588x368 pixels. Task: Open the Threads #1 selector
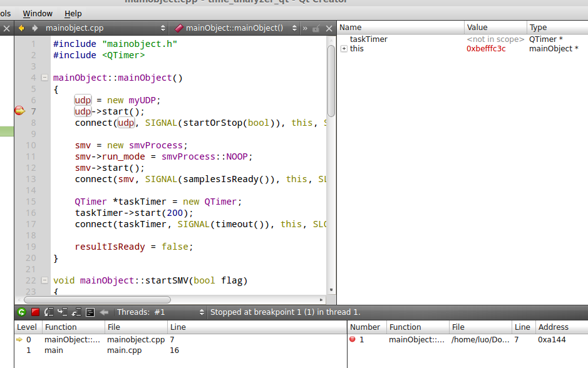(x=160, y=312)
